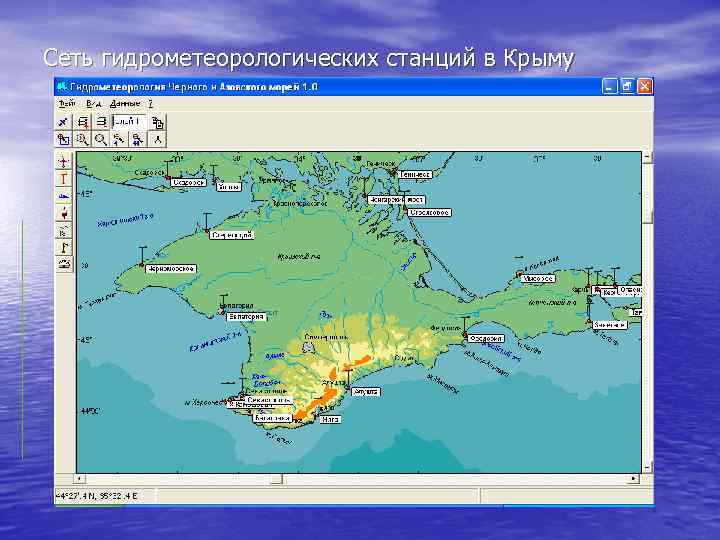Viewport: 720px width, 540px height.
Task: Click the toolbar icon with arrows and dashed path
Action: (119, 139)
